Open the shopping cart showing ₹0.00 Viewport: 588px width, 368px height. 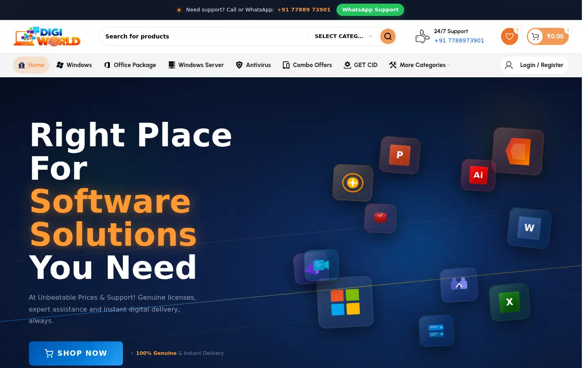point(548,36)
